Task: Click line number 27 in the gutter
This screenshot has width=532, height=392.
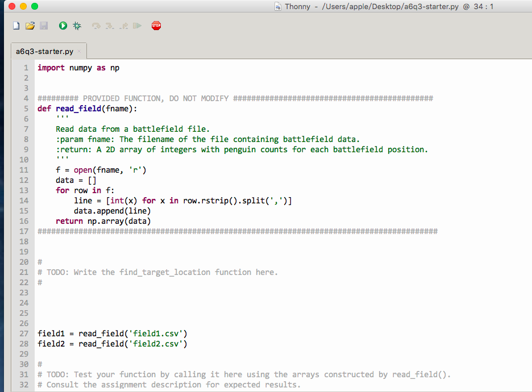Action: pyautogui.click(x=24, y=333)
